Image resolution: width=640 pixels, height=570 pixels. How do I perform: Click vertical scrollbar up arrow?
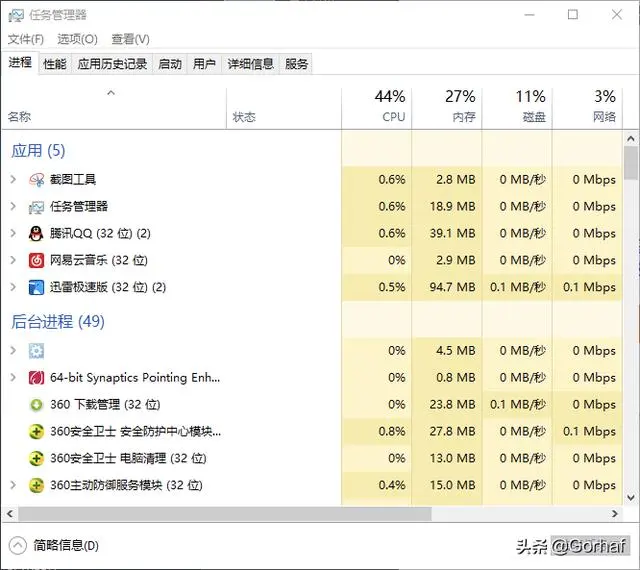[631, 139]
